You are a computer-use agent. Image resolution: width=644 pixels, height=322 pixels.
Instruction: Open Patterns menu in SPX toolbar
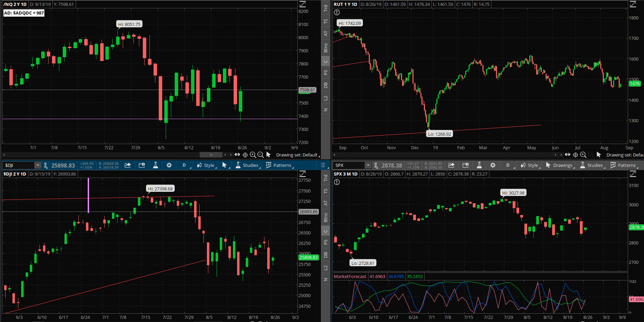[624, 165]
